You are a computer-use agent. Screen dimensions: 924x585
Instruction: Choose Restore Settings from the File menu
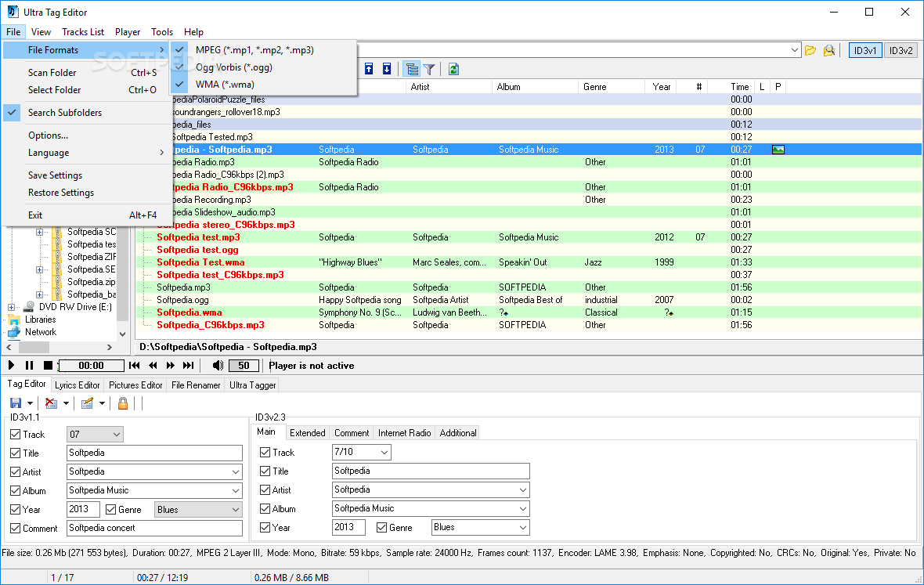coord(87,193)
